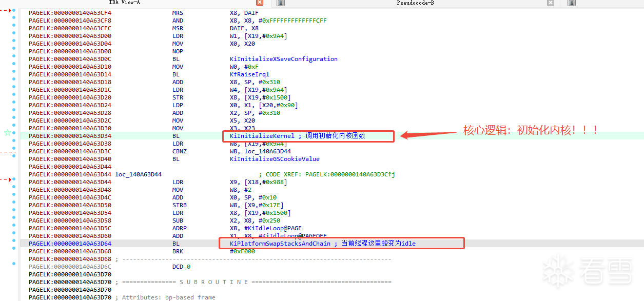Click the CODE XREF PAGELK:0000000140A63D3C reference

(x=350, y=174)
